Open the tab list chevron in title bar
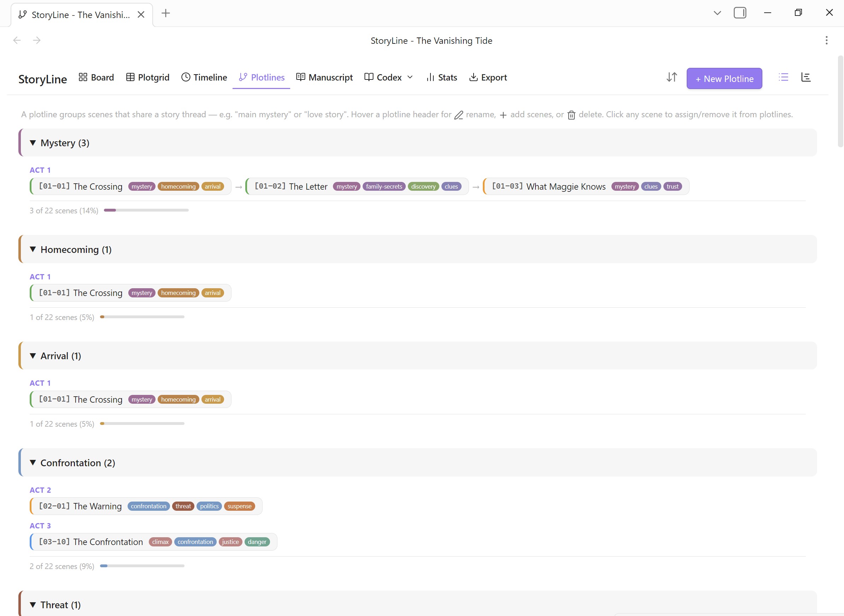 pos(717,13)
